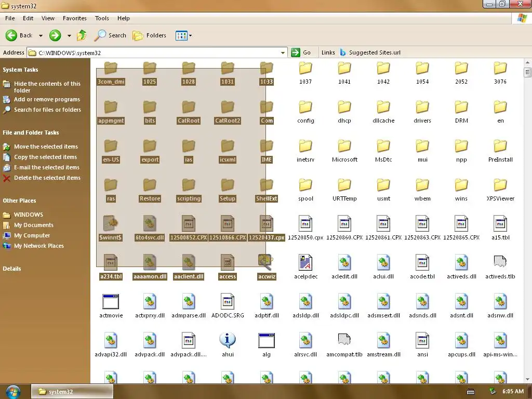Expand the Back history dropdown arrow
This screenshot has height=399, width=532.
41,35
